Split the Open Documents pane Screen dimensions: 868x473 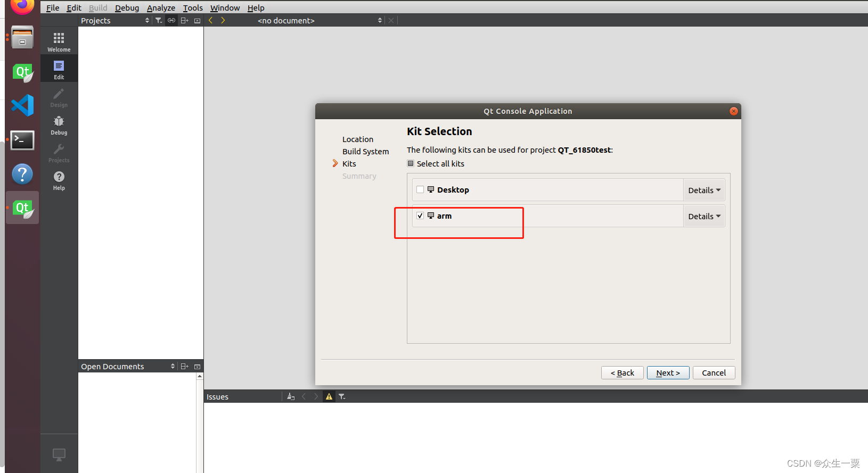click(x=185, y=366)
